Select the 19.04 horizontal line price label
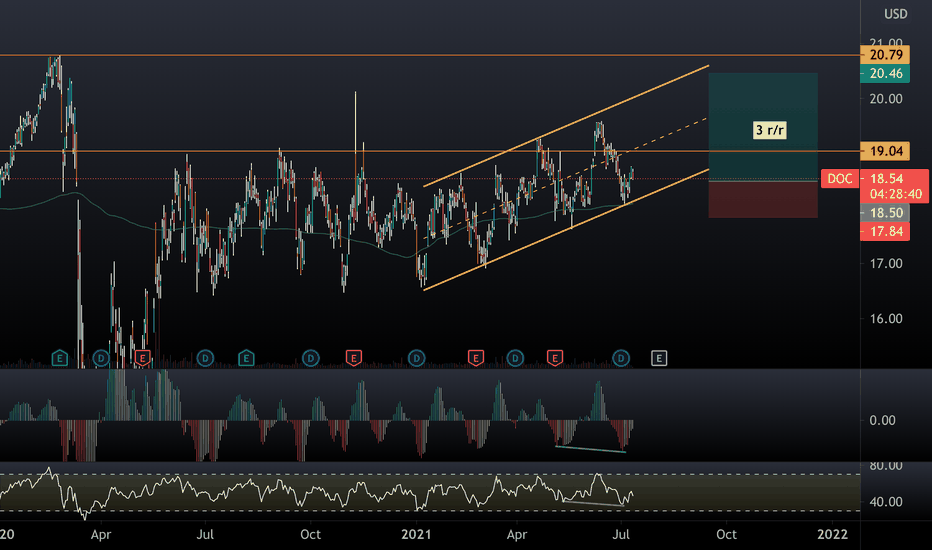 click(886, 151)
